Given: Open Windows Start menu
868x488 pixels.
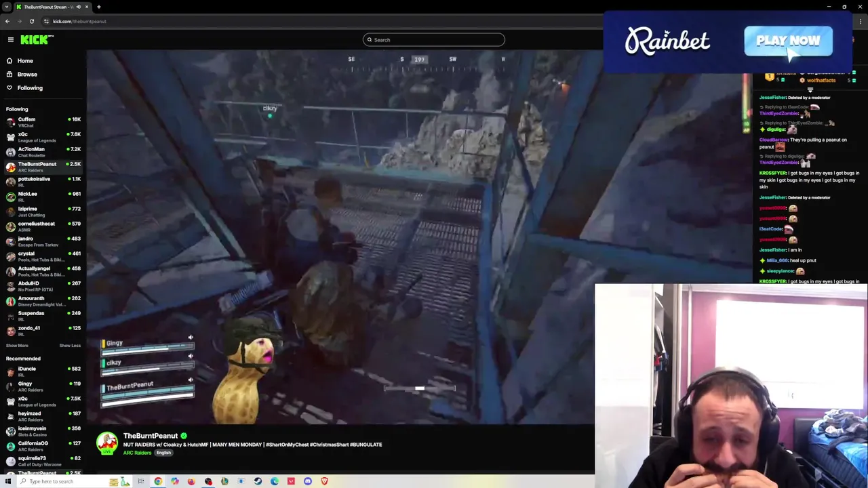Looking at the screenshot, I should (x=8, y=481).
